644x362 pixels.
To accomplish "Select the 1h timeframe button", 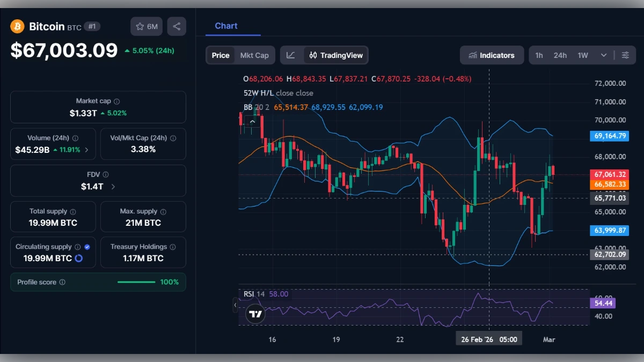I will (539, 55).
